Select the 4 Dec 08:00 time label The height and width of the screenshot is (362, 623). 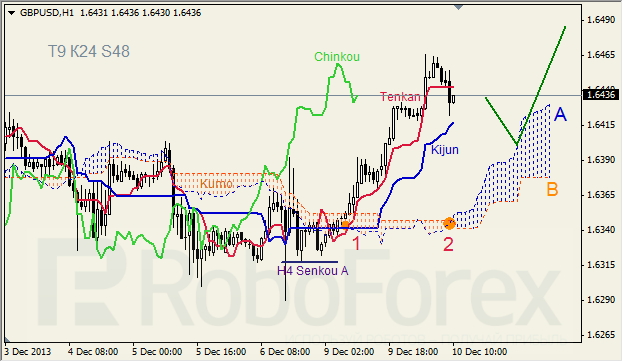93,352
